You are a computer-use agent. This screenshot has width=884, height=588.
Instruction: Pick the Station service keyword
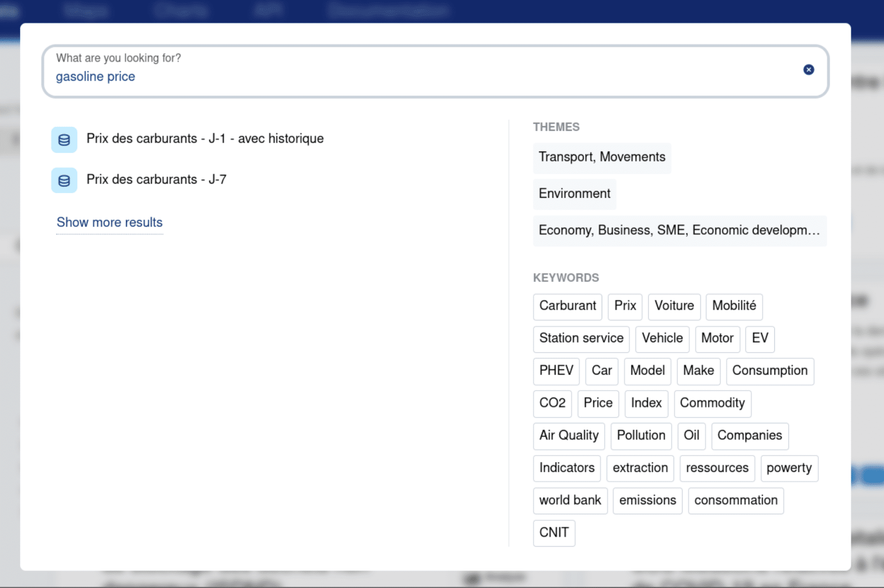tap(581, 338)
